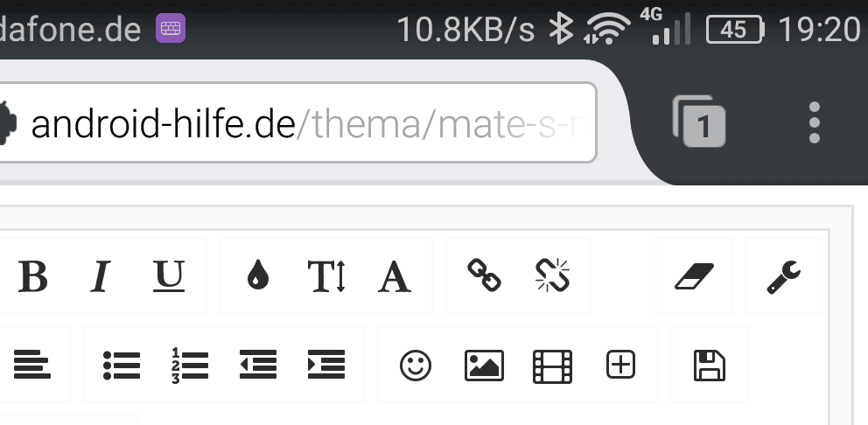Open the text color droplet picker
Screen dimensions: 868x425
258,275
